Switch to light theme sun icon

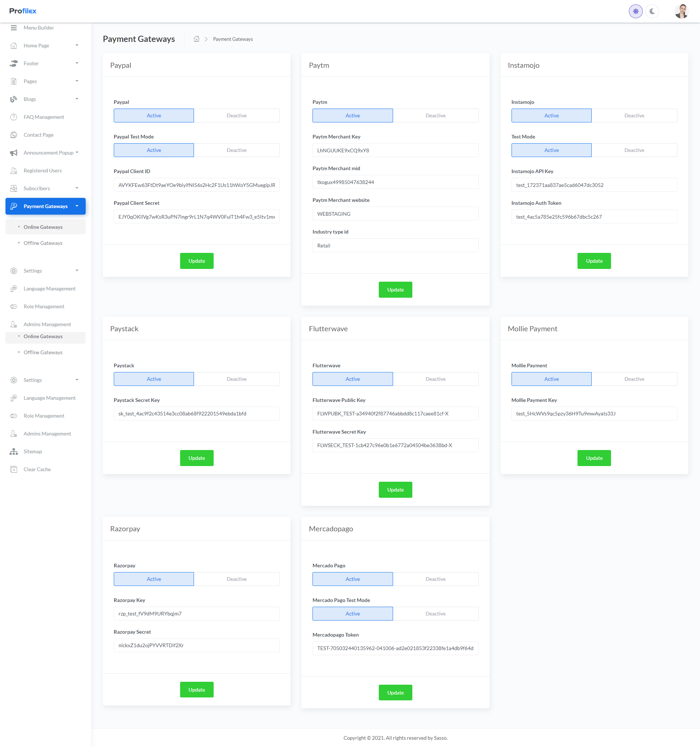[x=635, y=11]
